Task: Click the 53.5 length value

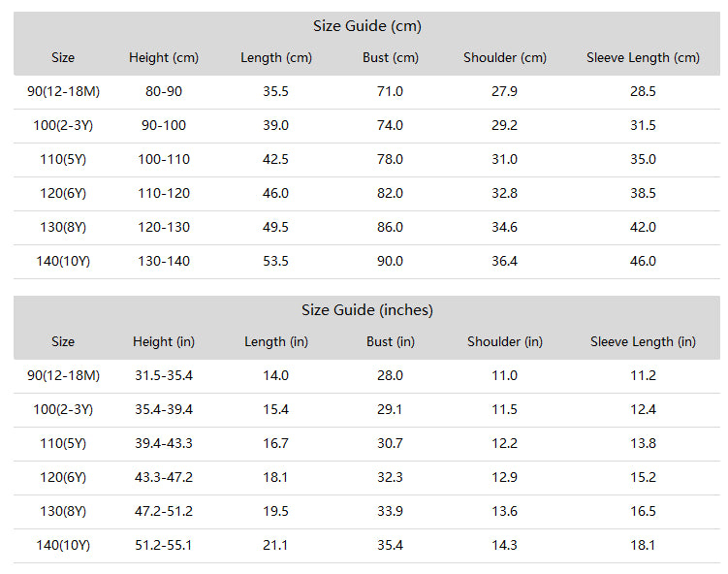Action: (275, 261)
